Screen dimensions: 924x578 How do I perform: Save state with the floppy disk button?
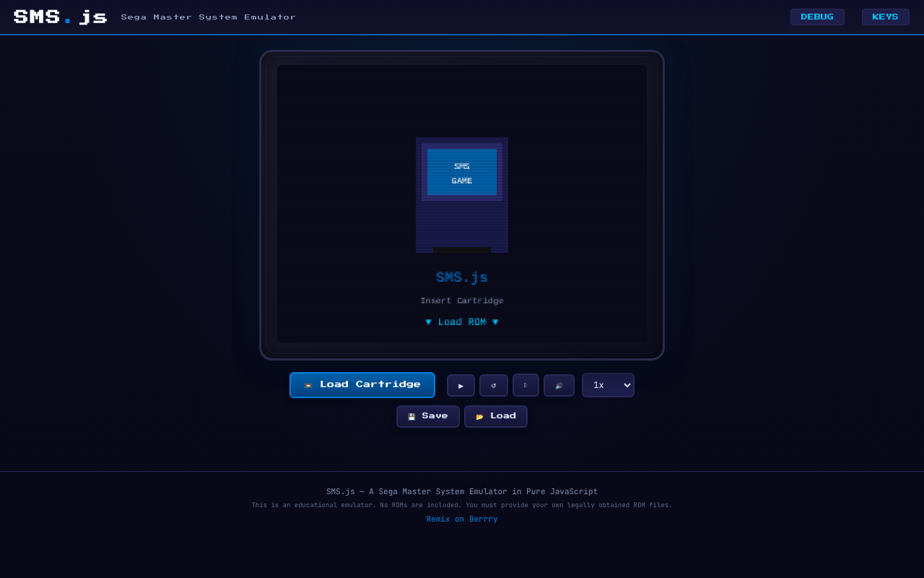tap(427, 416)
